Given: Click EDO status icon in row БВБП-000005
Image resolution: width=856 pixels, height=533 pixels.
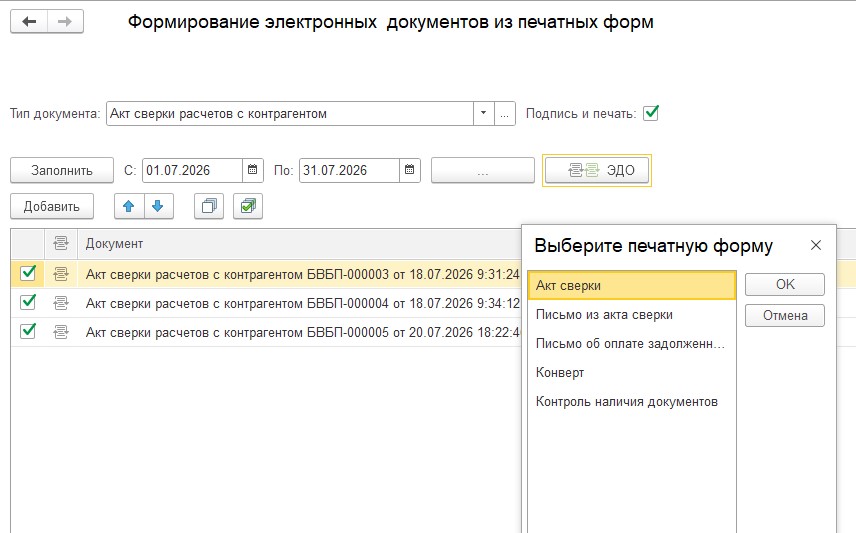Looking at the screenshot, I should [x=61, y=332].
